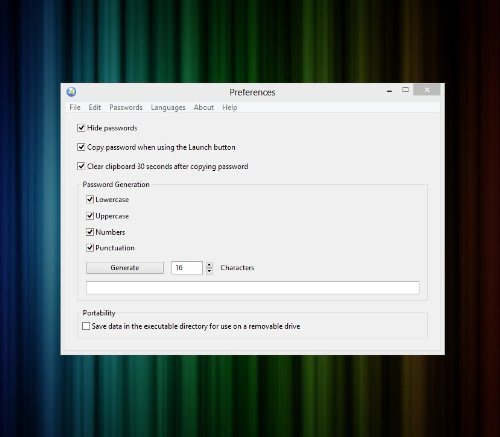The image size is (500, 437).
Task: Click the generated password text field
Action: point(253,288)
